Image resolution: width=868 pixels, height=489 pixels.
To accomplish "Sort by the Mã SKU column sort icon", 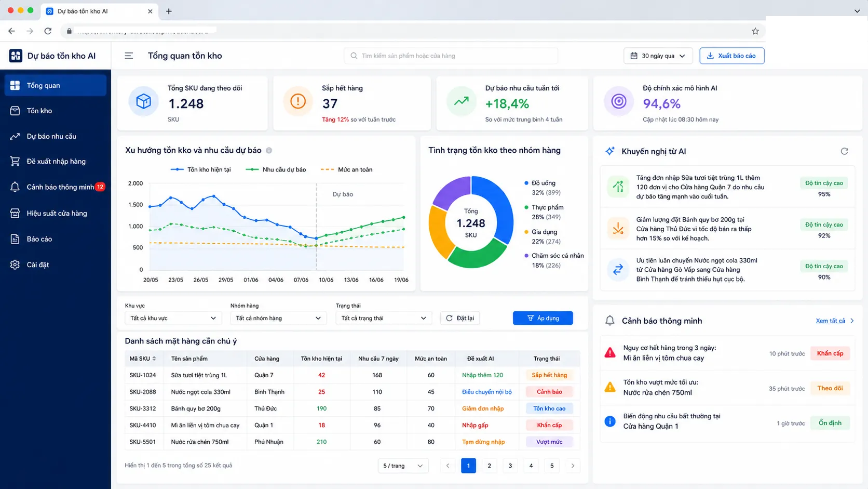I will (x=154, y=359).
